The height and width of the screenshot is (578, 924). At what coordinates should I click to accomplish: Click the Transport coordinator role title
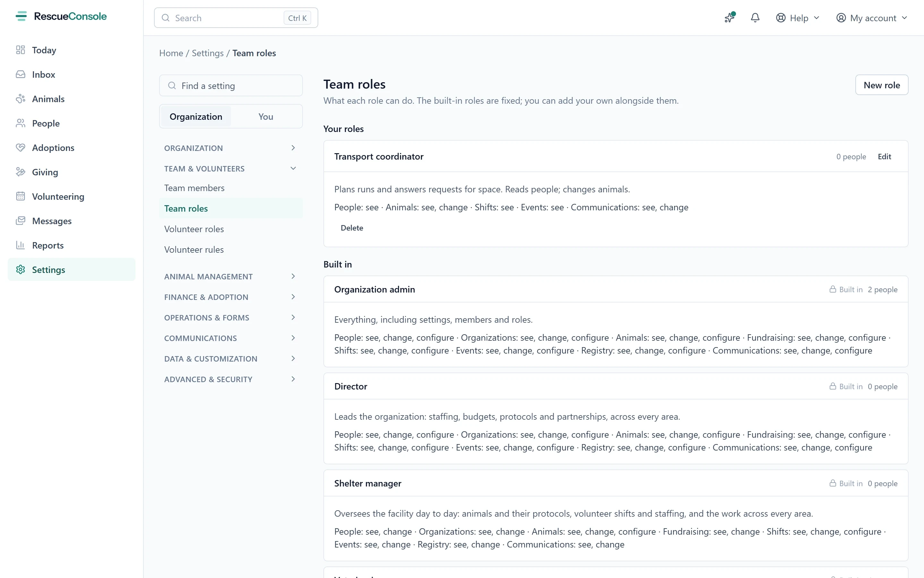379,157
